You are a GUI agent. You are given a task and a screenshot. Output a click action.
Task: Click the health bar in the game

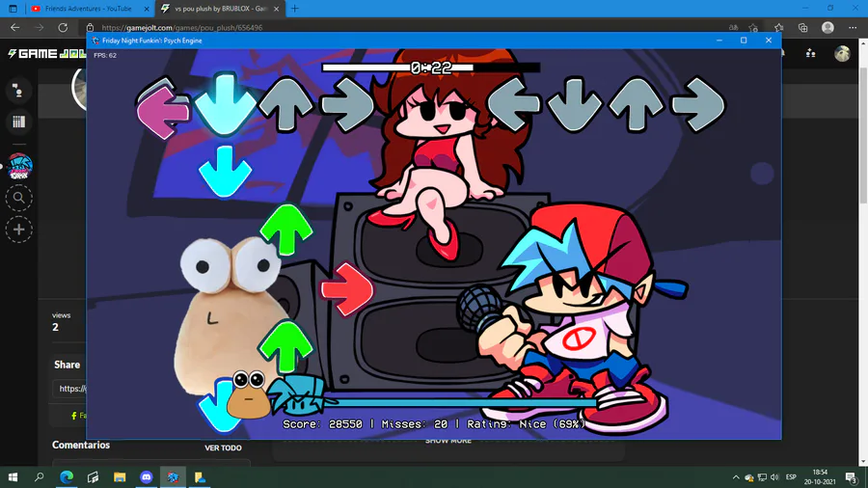coord(459,403)
